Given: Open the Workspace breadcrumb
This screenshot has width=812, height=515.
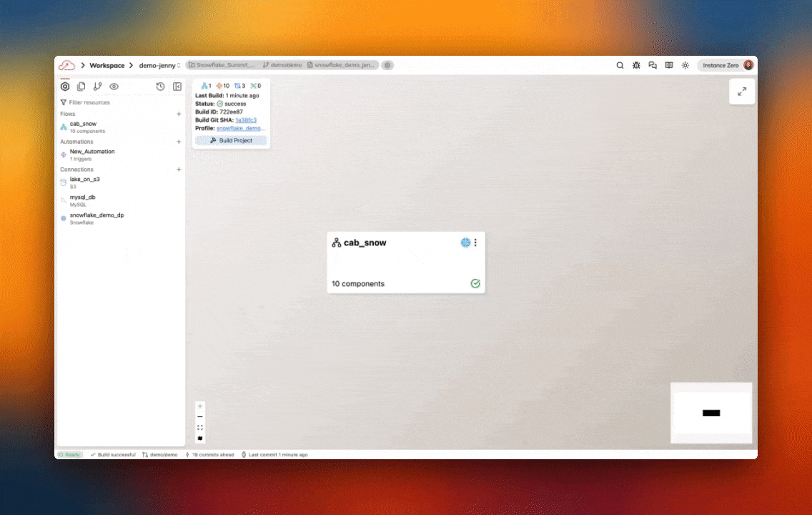Looking at the screenshot, I should (x=107, y=65).
